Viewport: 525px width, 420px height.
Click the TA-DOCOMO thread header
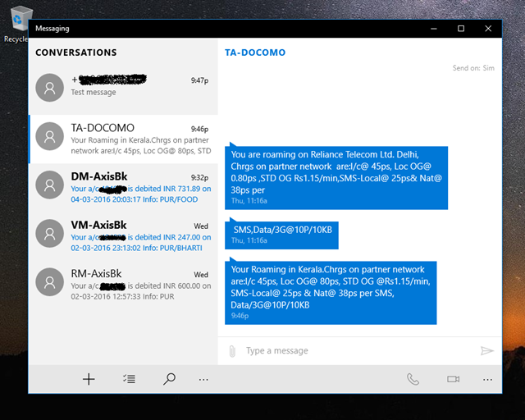coord(255,52)
